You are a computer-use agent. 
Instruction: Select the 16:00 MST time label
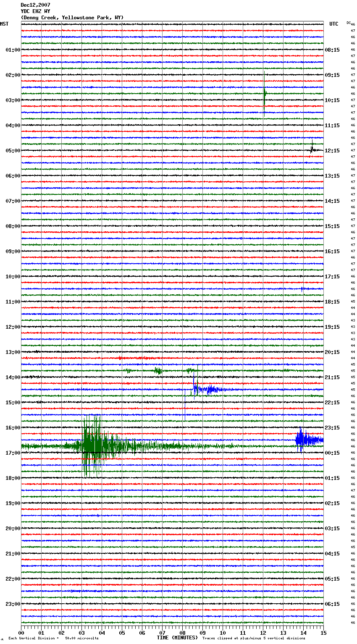pyautogui.click(x=13, y=428)
